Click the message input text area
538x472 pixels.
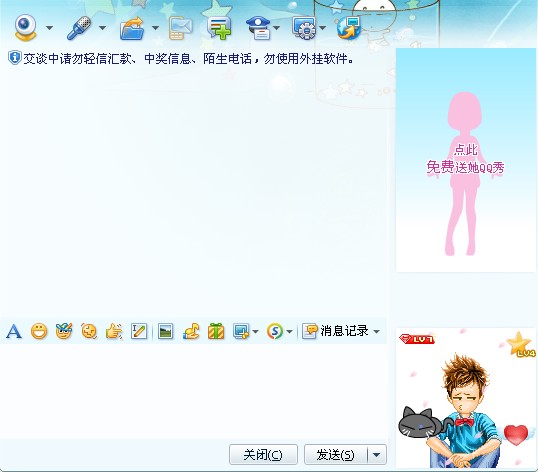(x=194, y=391)
